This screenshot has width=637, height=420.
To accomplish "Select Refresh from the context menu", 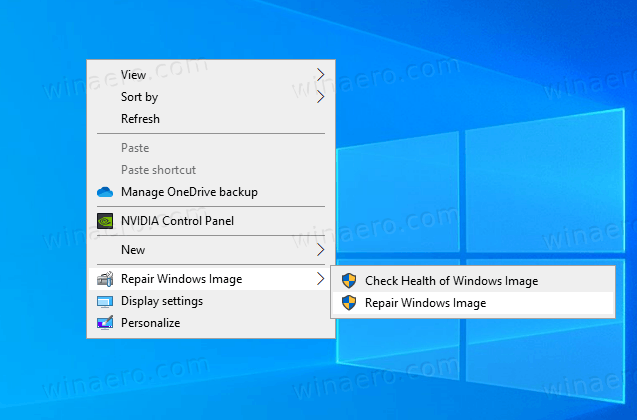I will tap(211, 119).
